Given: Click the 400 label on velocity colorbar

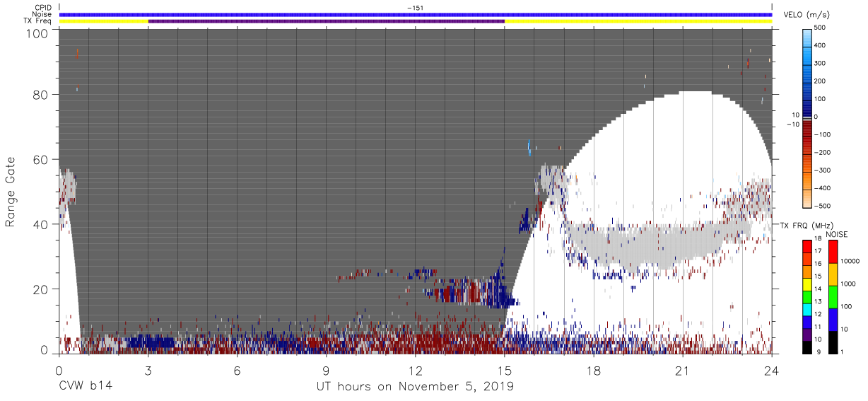Looking at the screenshot, I should coord(820,45).
